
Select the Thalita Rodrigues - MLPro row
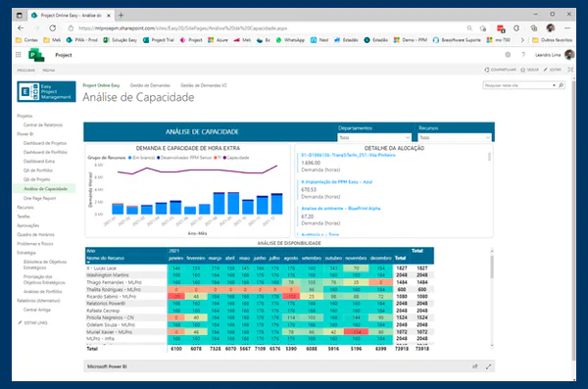click(260, 290)
